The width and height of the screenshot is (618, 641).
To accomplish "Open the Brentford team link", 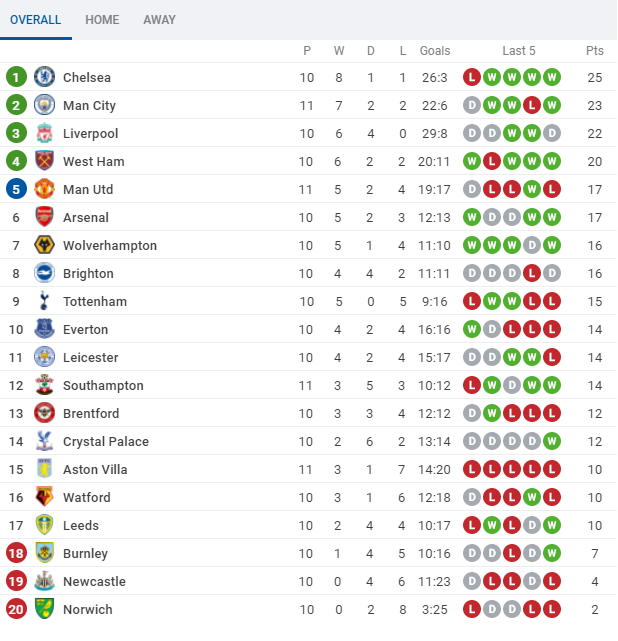I will [91, 413].
